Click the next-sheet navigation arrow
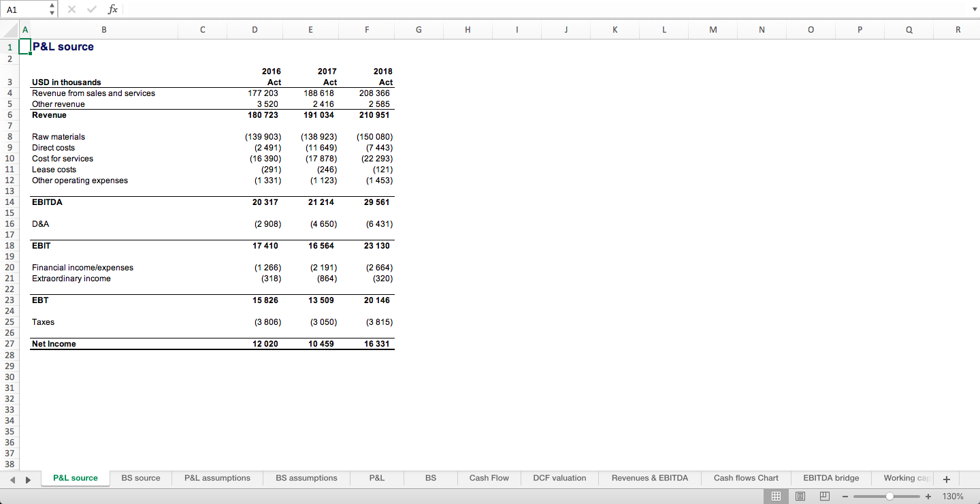Screen dimensions: 980x504 (x=28, y=479)
